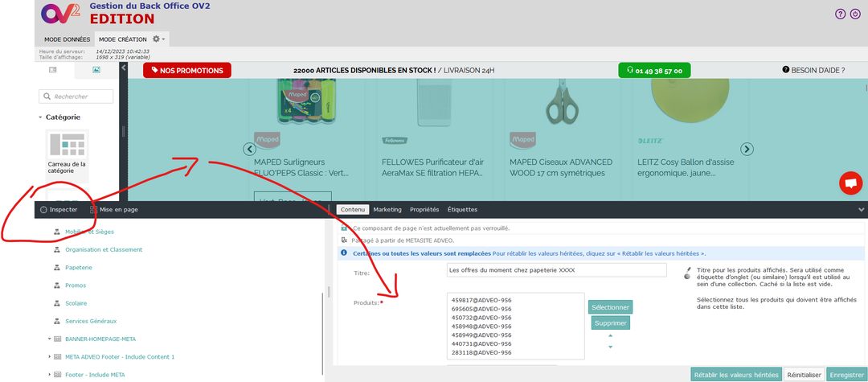The width and height of the screenshot is (868, 382).
Task: Expand META ADVEO Footer - Include Content 1
Action: (49, 356)
